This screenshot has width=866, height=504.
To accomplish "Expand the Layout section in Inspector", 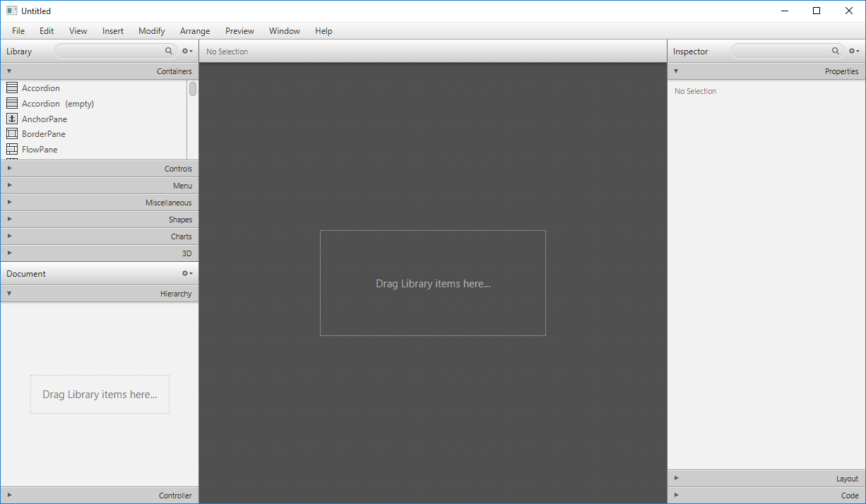I will 676,478.
